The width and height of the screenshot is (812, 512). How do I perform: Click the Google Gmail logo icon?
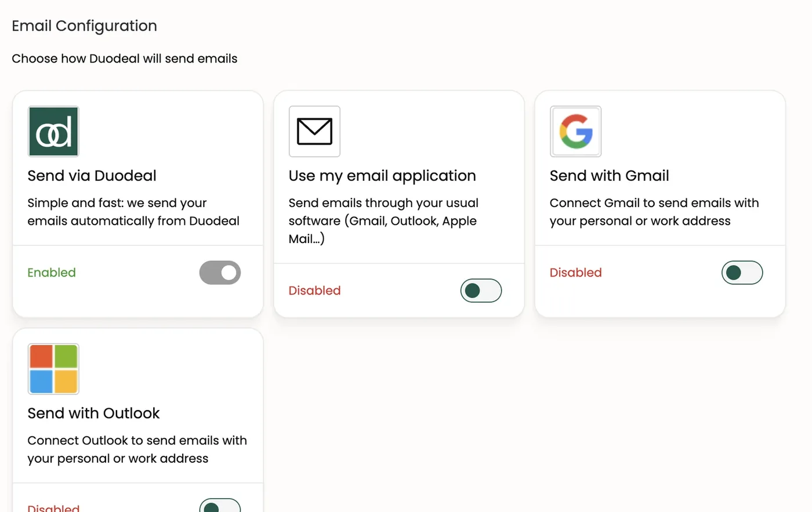click(x=575, y=132)
